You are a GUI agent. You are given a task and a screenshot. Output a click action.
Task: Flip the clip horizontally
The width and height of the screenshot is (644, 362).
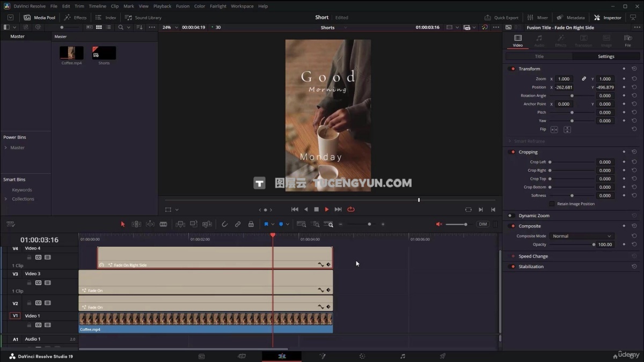point(554,129)
